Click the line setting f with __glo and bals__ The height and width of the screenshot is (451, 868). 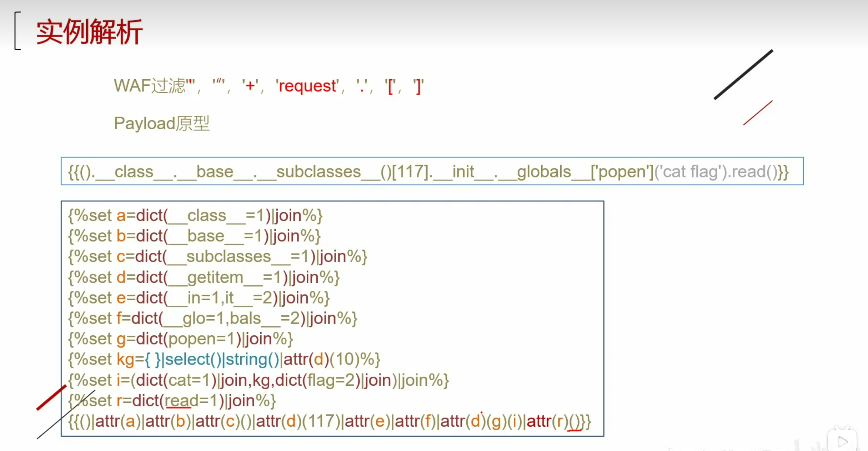[212, 319]
